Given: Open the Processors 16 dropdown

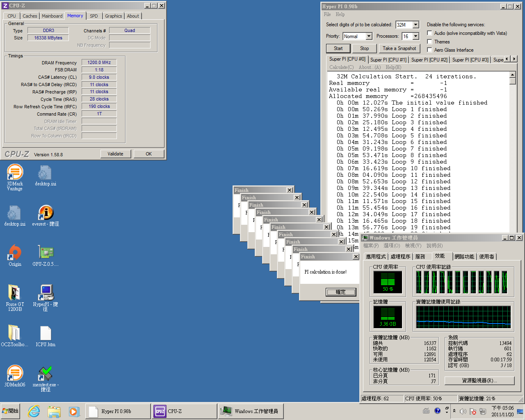Looking at the screenshot, I should (416, 36).
